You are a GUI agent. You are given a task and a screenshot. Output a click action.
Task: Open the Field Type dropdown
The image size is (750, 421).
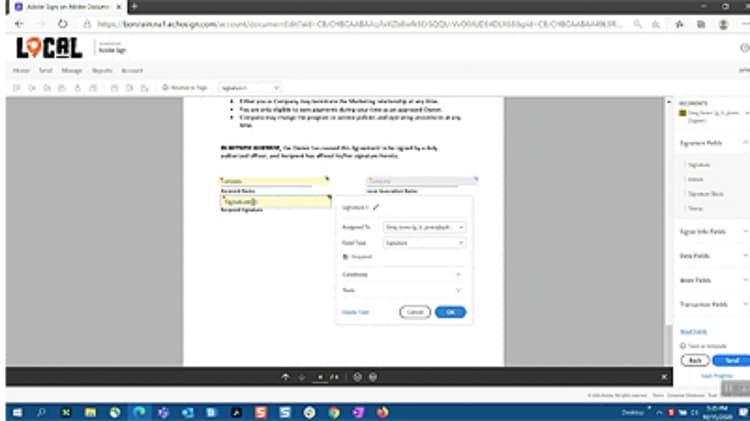pos(424,243)
